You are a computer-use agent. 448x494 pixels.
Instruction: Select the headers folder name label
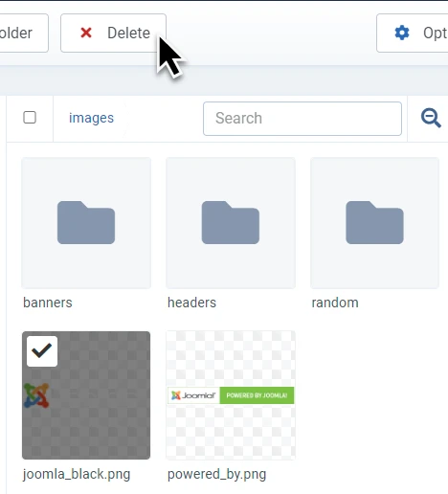click(191, 303)
